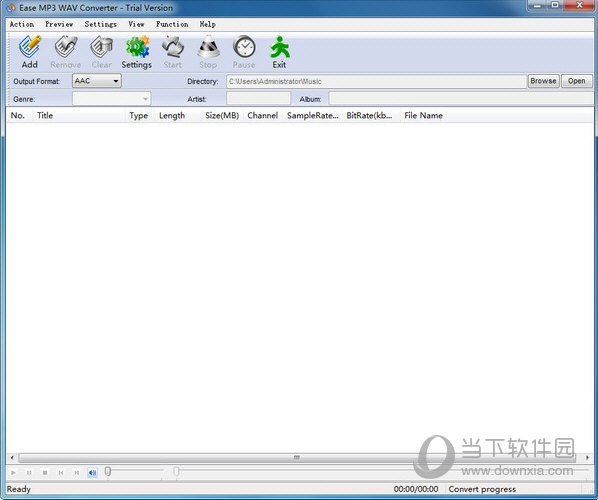
Task: Click the Clear list toolbar icon
Action: tap(101, 52)
